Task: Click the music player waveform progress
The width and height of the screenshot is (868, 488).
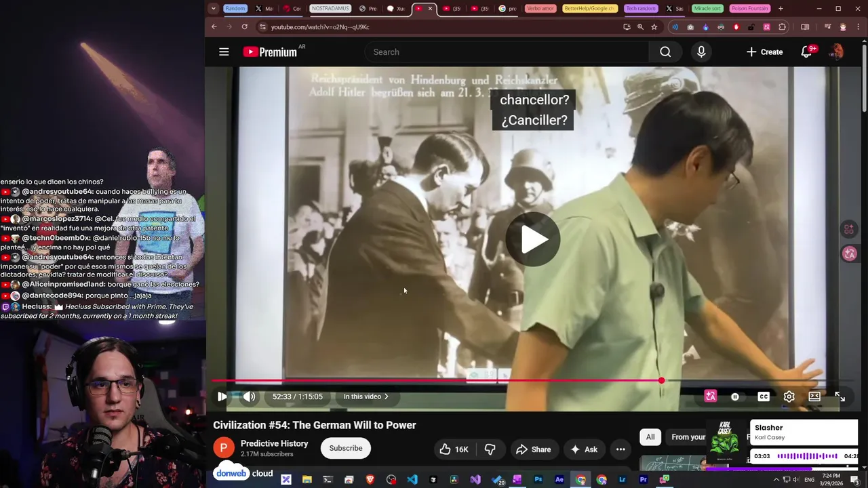Action: coord(807,456)
